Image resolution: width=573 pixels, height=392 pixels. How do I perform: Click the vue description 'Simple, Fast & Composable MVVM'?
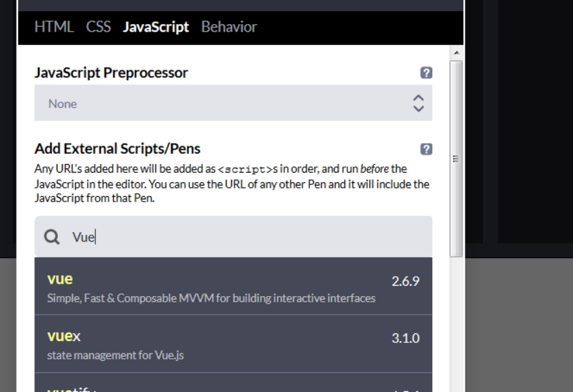click(130, 298)
